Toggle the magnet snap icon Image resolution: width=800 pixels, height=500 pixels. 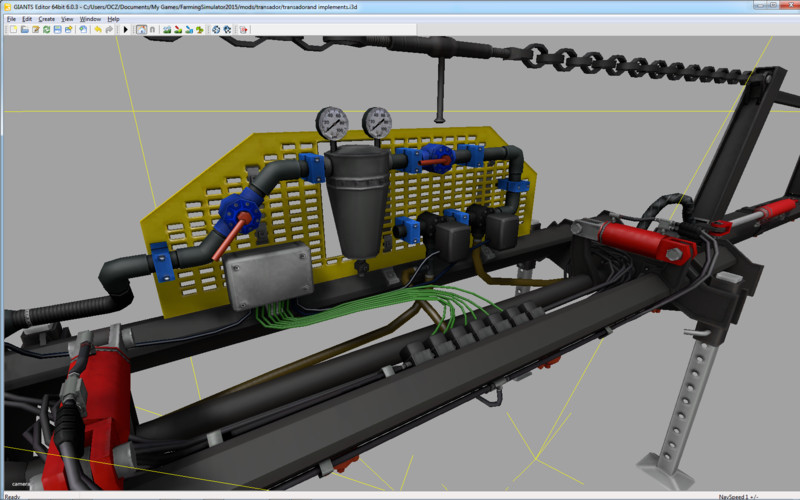(153, 30)
